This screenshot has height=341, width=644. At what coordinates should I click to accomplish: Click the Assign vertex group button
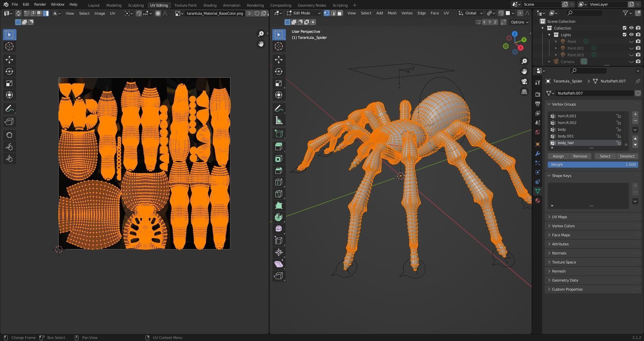coord(558,156)
